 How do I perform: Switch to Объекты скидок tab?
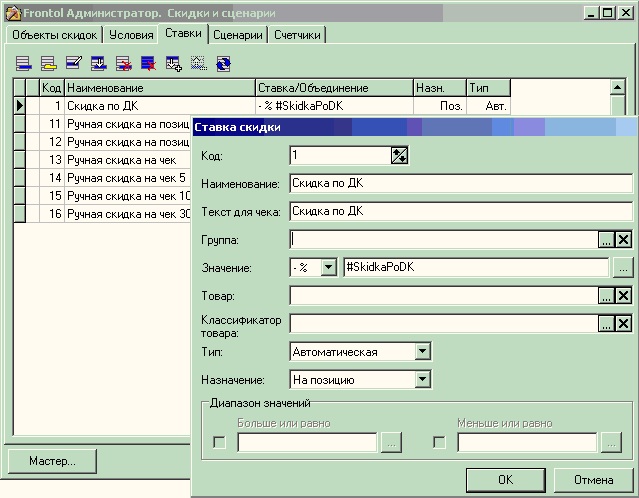(54, 35)
